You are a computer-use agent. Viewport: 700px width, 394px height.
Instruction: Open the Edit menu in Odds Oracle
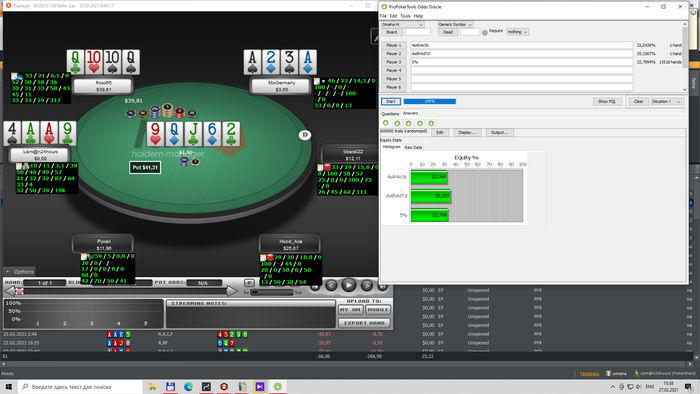pyautogui.click(x=393, y=16)
